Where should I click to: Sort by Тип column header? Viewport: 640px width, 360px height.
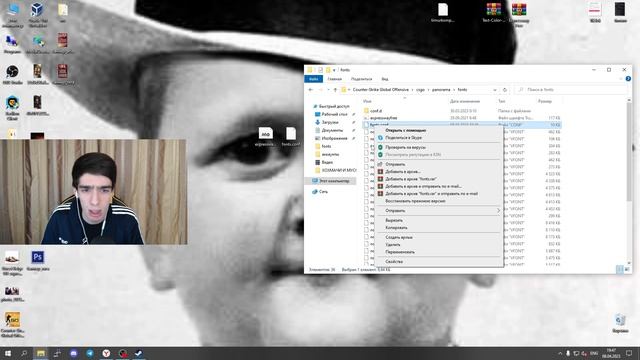coord(502,101)
